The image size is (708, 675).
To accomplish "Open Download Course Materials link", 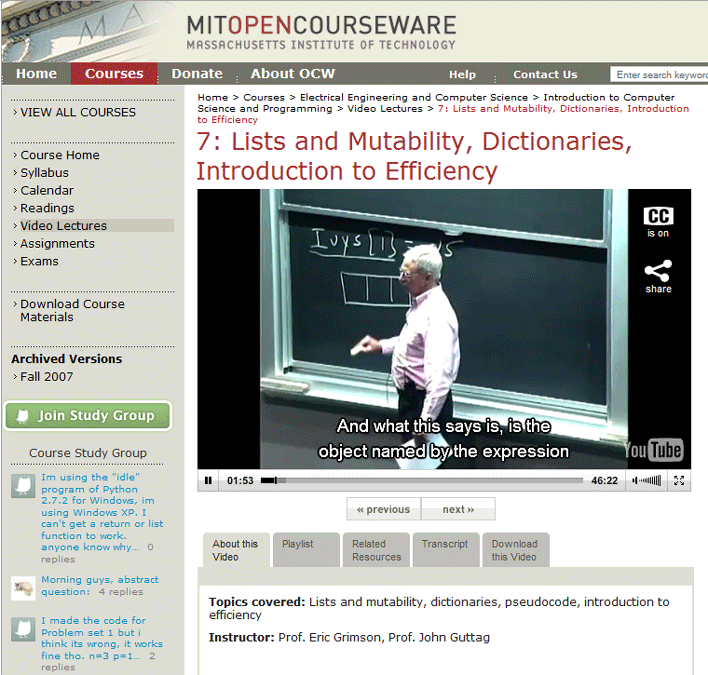I will 72,310.
